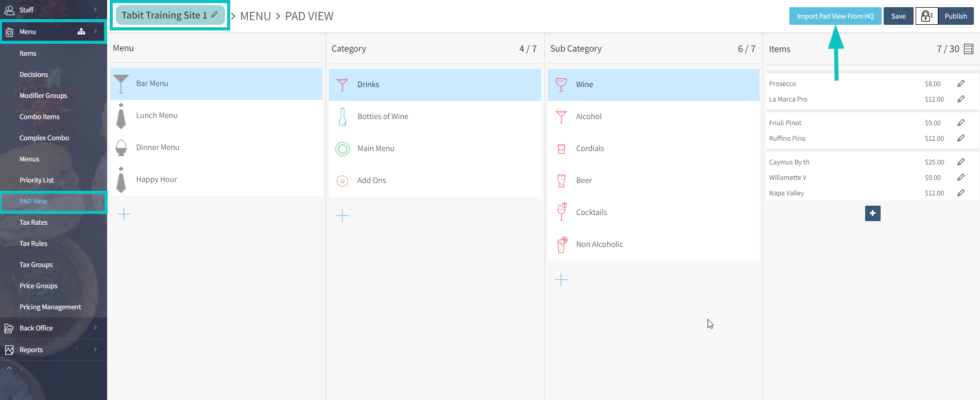This screenshot has height=400, width=980.
Task: Select the Happy Hour menu row
Action: click(216, 180)
